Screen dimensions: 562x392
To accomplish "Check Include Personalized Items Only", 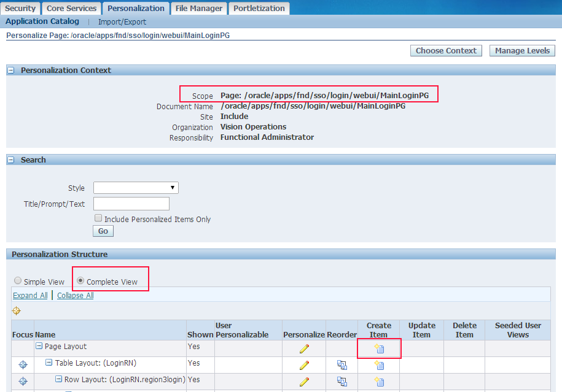I will [98, 218].
